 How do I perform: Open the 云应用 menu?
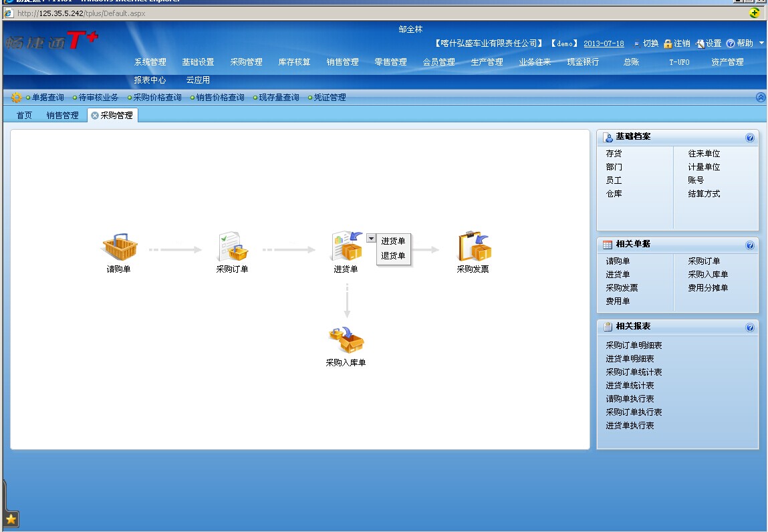[x=199, y=80]
